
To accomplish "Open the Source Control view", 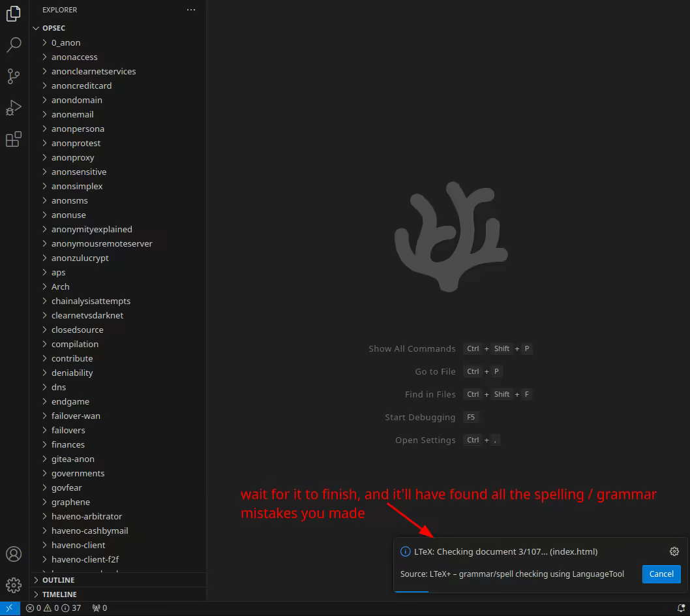I will pos(13,76).
